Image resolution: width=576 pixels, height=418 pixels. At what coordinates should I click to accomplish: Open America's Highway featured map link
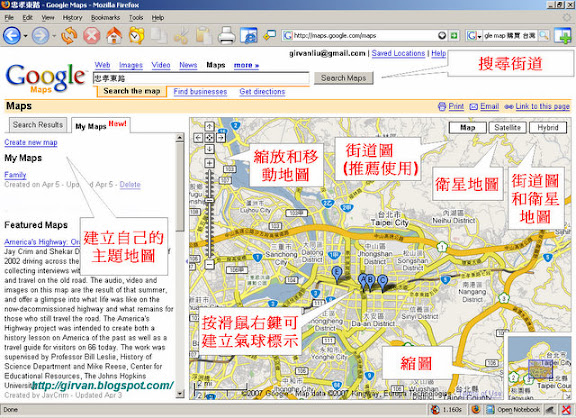point(42,242)
